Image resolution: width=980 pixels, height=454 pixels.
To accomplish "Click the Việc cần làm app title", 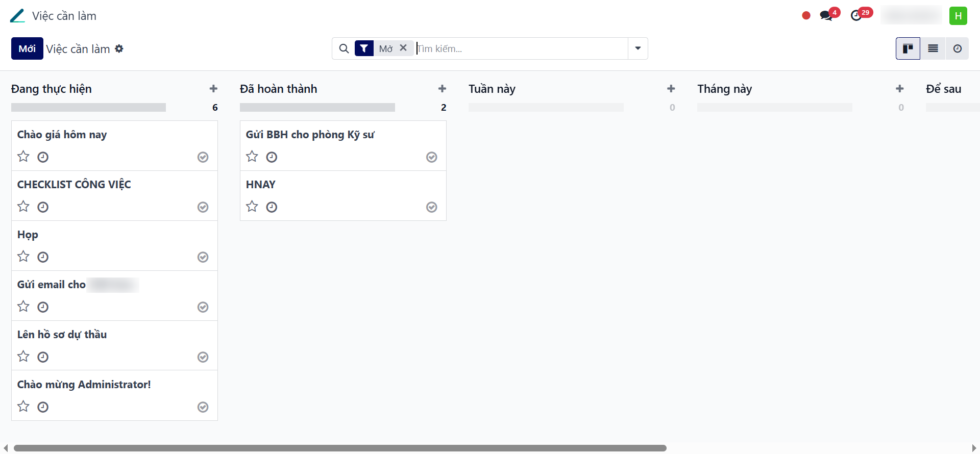I will (x=64, y=16).
